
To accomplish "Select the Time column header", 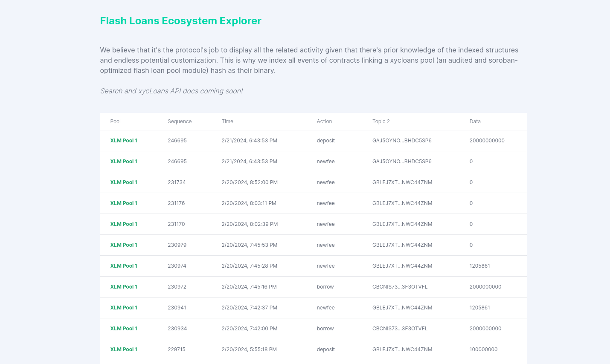I will click(x=227, y=121).
